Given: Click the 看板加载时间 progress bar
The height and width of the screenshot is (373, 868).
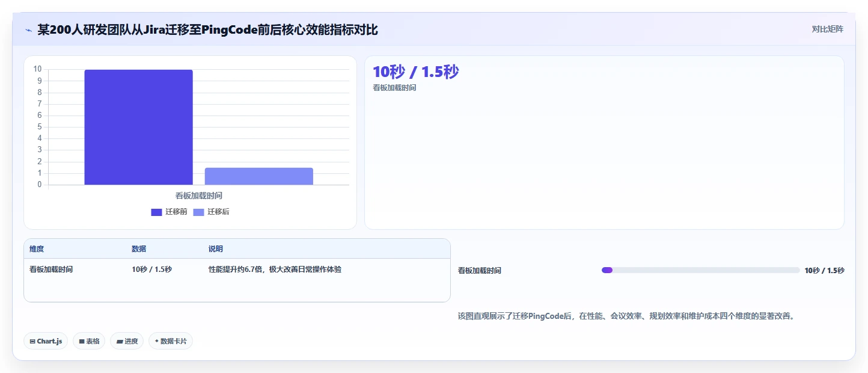Looking at the screenshot, I should [700, 270].
